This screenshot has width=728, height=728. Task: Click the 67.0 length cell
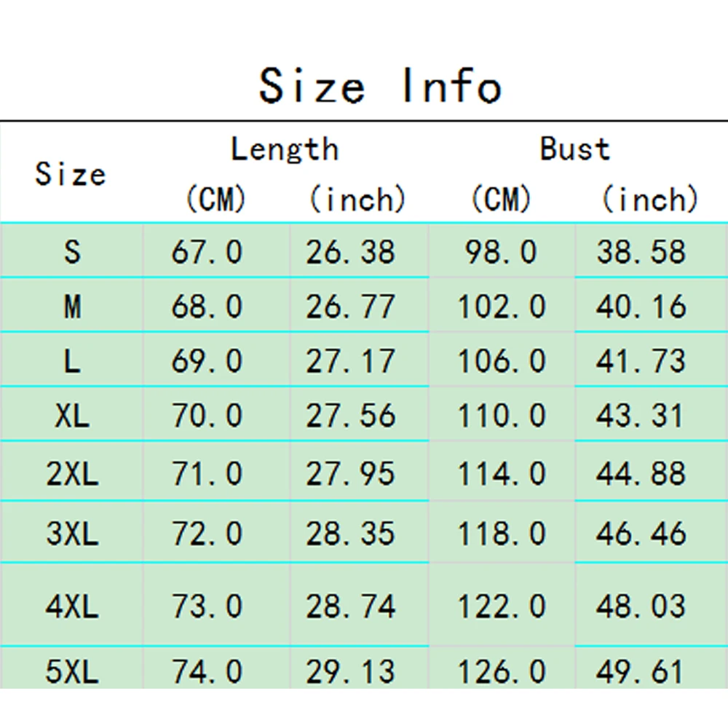207,252
